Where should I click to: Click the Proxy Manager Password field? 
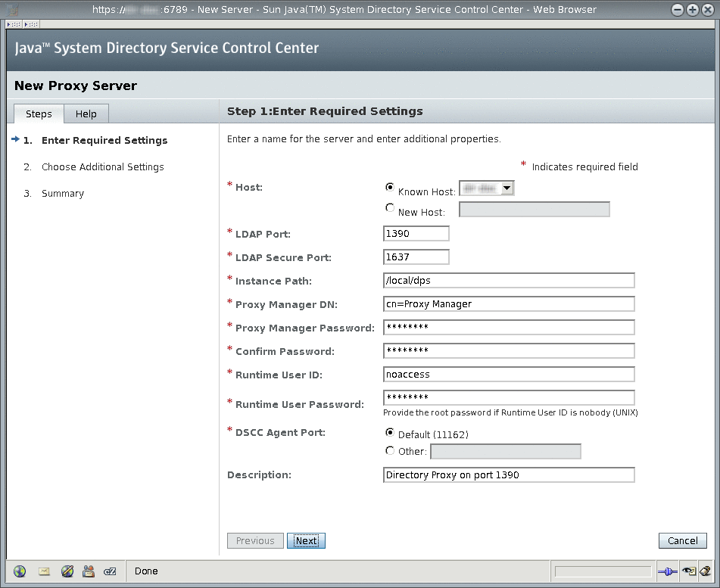pyautogui.click(x=509, y=327)
